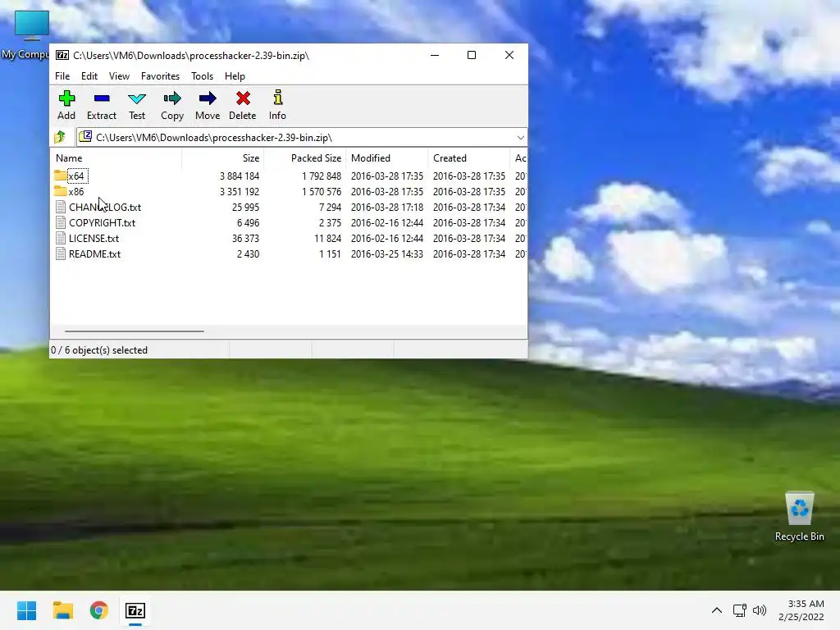
Task: Click modified date 2016-03-28 17:18
Action: [x=387, y=207]
